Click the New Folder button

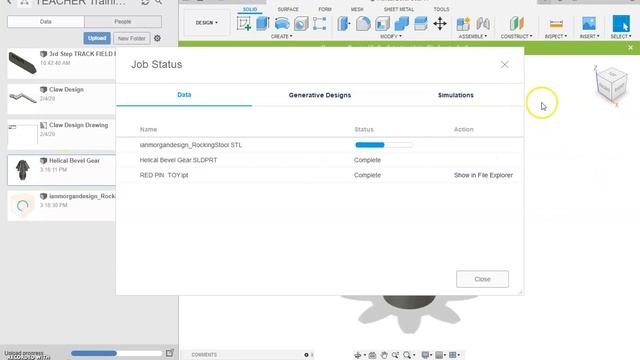131,38
